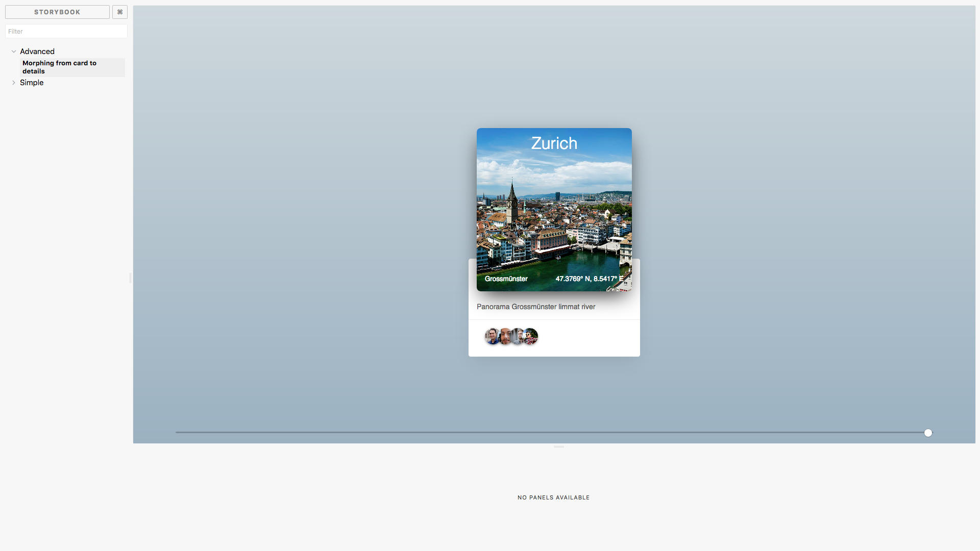980x551 pixels.
Task: Click the leftmost contributor avatar
Action: 492,336
